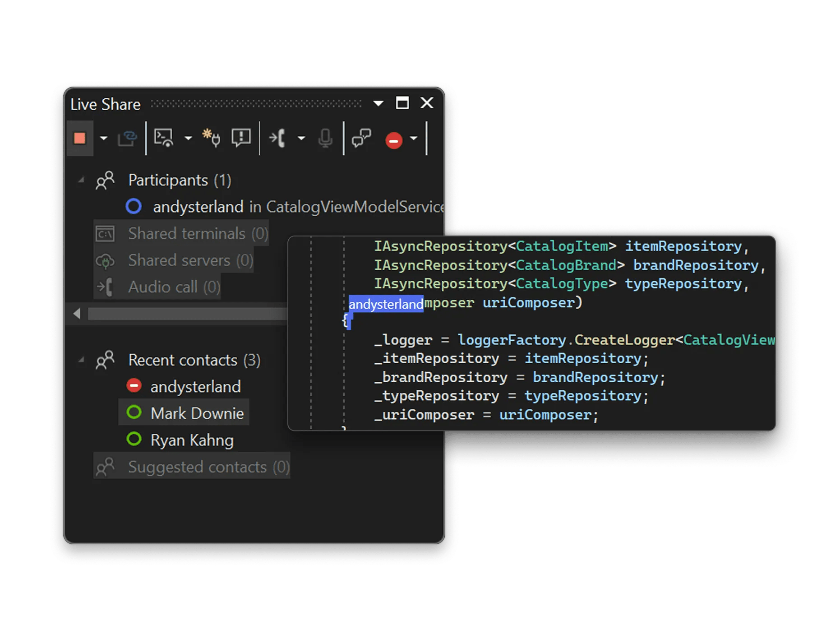This screenshot has width=840, height=630.
Task: Click CatalogBrand type name in the code
Action: point(566,265)
